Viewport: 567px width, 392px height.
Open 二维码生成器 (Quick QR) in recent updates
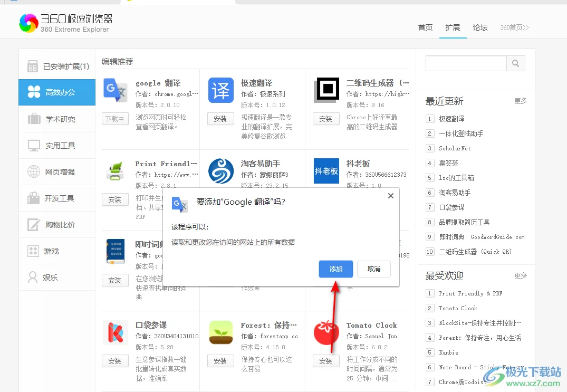pyautogui.click(x=475, y=252)
